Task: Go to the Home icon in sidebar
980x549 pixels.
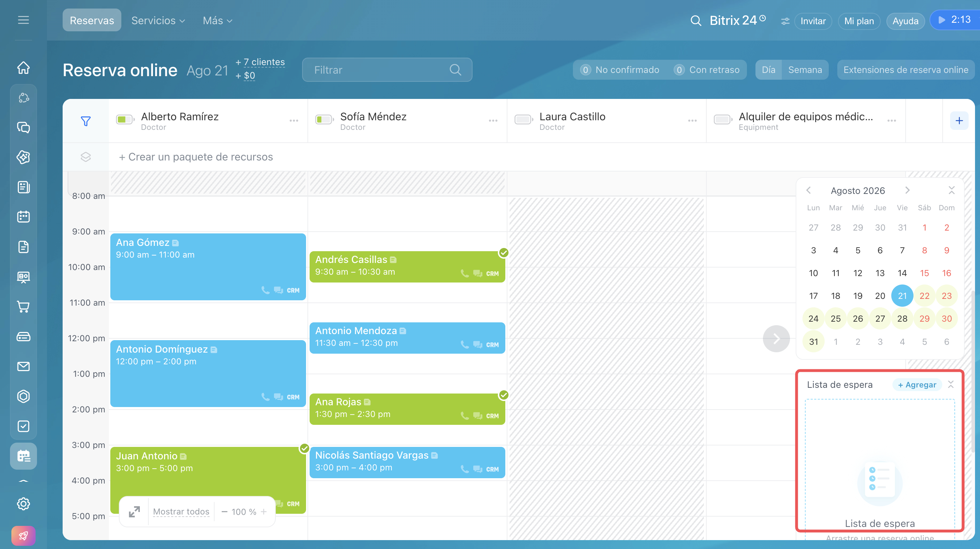Action: 23,68
